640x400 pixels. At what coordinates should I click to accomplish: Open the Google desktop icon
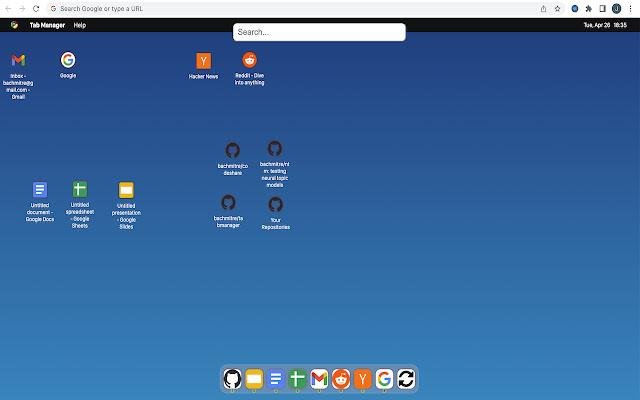[x=68, y=60]
